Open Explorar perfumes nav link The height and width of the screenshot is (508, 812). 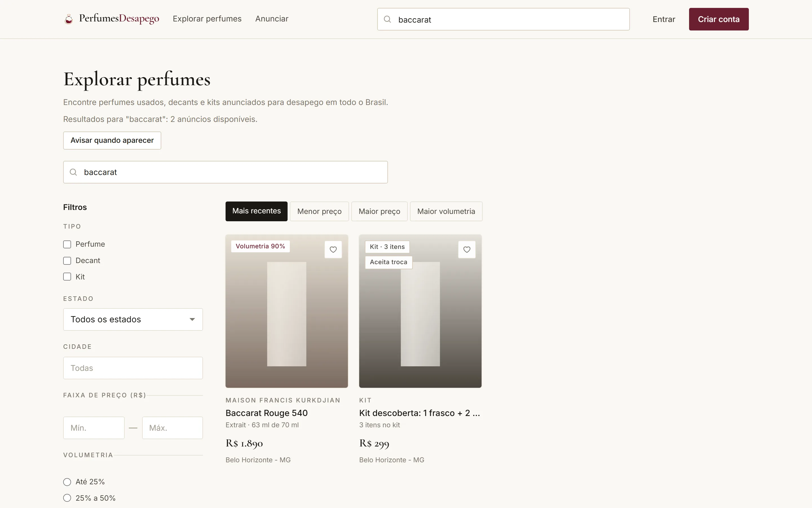[207, 19]
